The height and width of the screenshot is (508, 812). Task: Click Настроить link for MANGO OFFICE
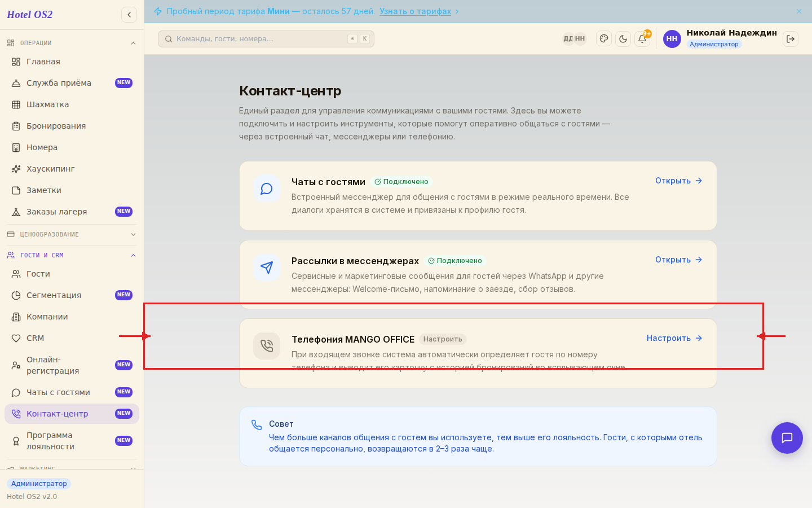(674, 338)
